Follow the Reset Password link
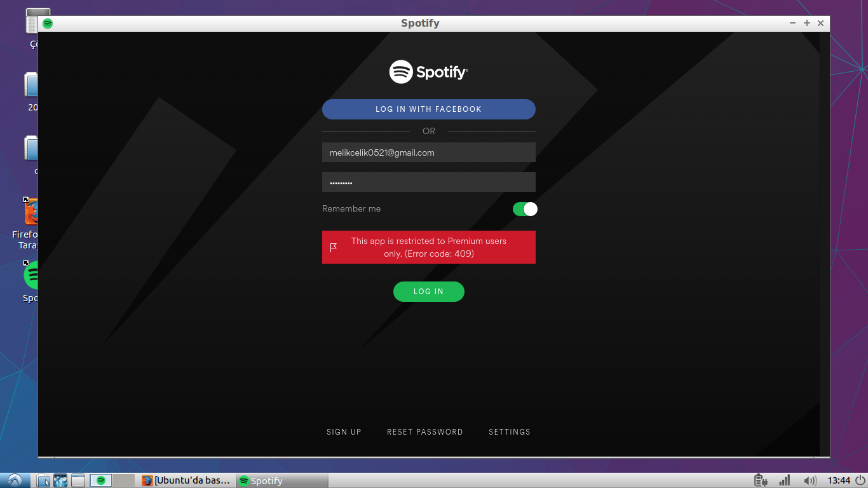 425,432
